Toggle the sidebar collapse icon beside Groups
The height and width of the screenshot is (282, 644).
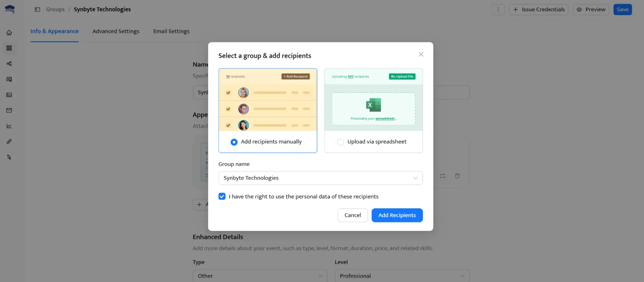tap(37, 9)
